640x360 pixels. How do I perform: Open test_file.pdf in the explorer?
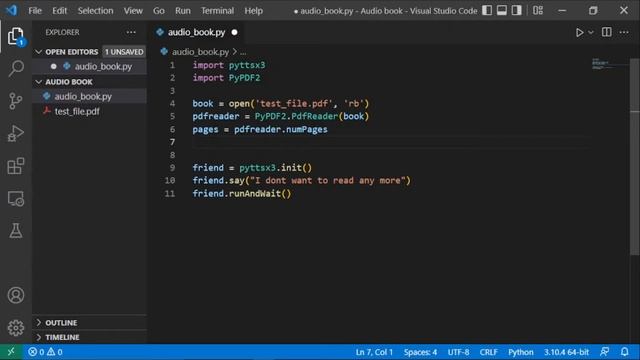point(90,111)
